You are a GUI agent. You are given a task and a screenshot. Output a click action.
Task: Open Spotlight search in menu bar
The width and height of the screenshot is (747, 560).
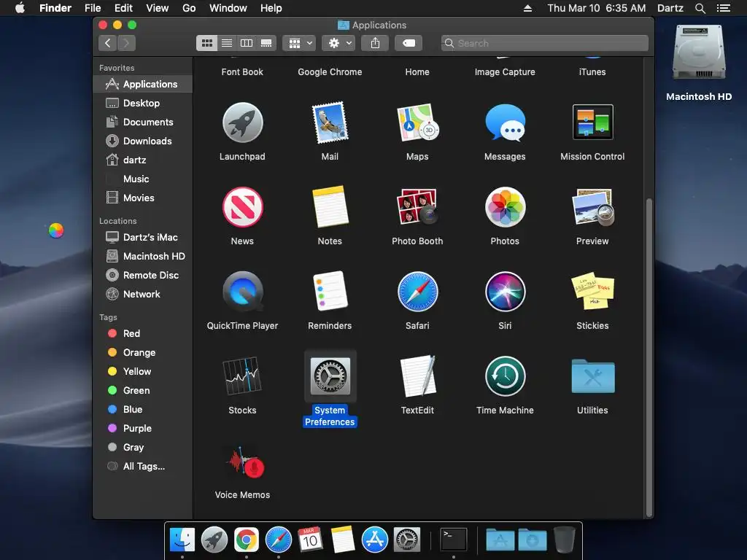point(700,8)
